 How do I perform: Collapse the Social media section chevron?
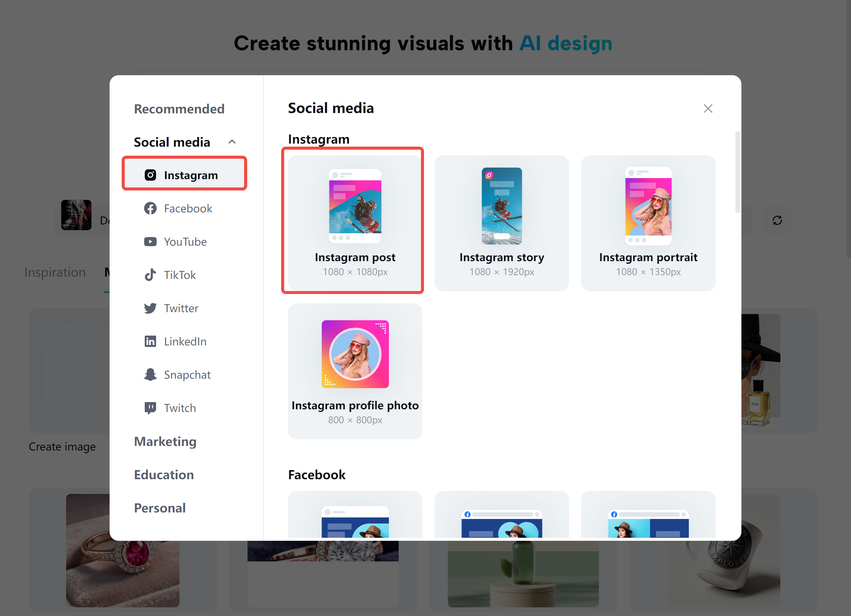pos(232,142)
